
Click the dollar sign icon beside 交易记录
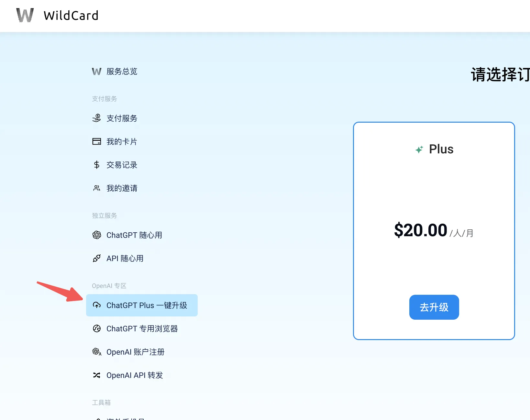coord(96,165)
